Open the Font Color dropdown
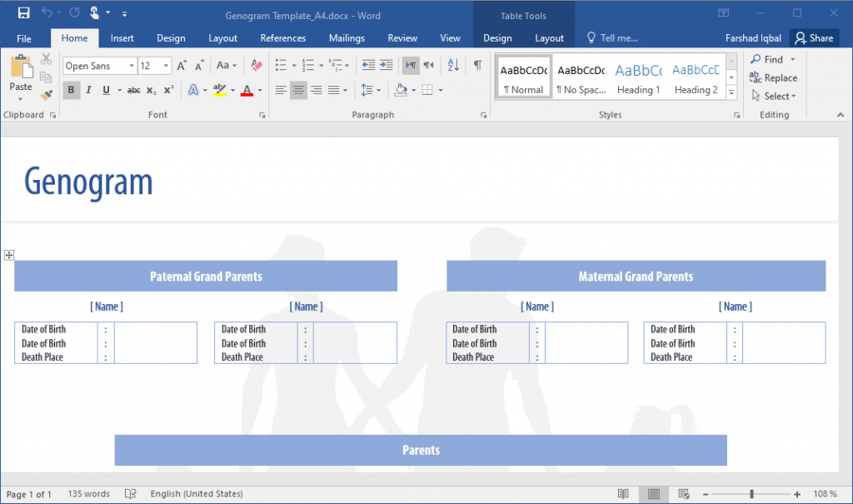This screenshot has height=504, width=853. coord(258,90)
